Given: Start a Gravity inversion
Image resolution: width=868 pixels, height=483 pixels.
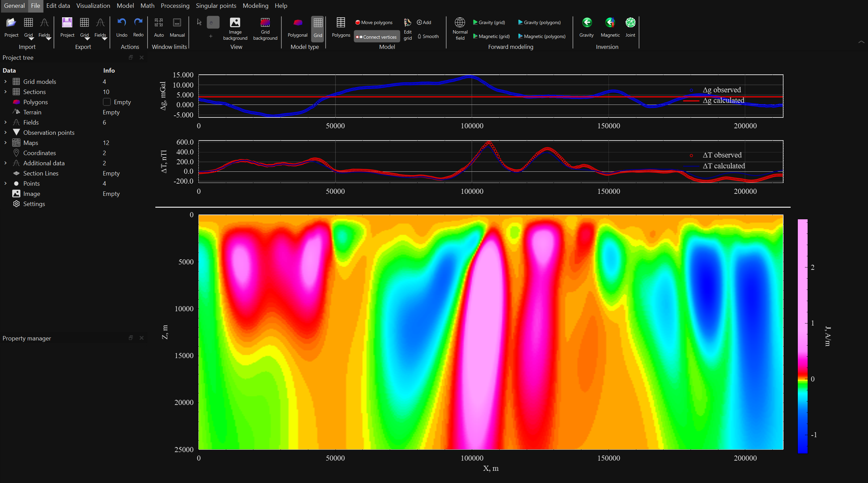Looking at the screenshot, I should click(586, 27).
